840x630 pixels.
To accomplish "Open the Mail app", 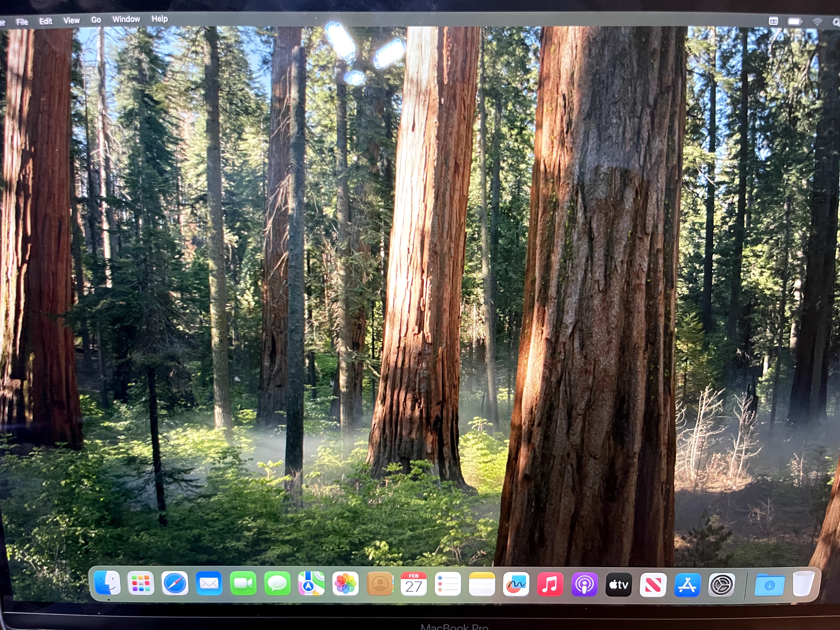I will (209, 583).
